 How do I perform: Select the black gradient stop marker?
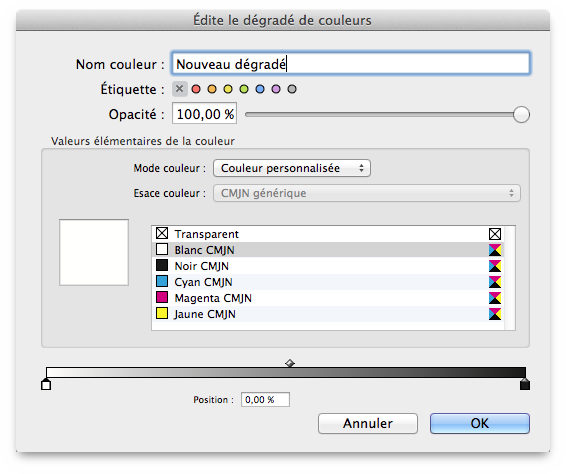525,384
